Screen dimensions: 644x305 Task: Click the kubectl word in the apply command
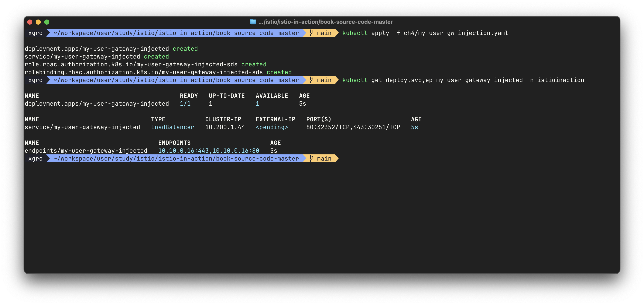(355, 33)
